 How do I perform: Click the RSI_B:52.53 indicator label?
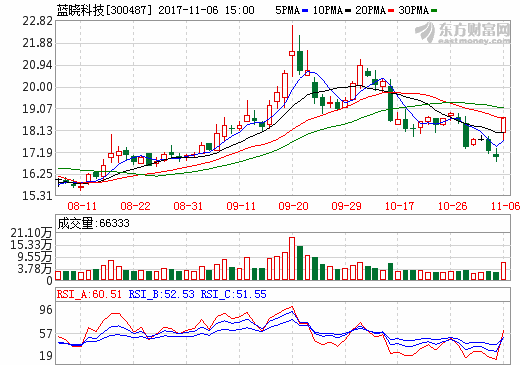click(161, 294)
